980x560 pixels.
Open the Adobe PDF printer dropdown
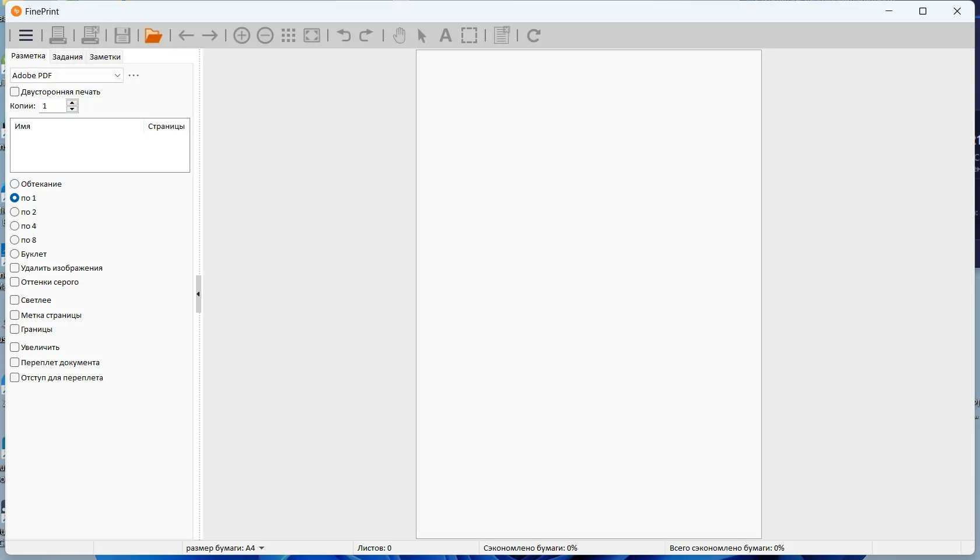tap(66, 75)
